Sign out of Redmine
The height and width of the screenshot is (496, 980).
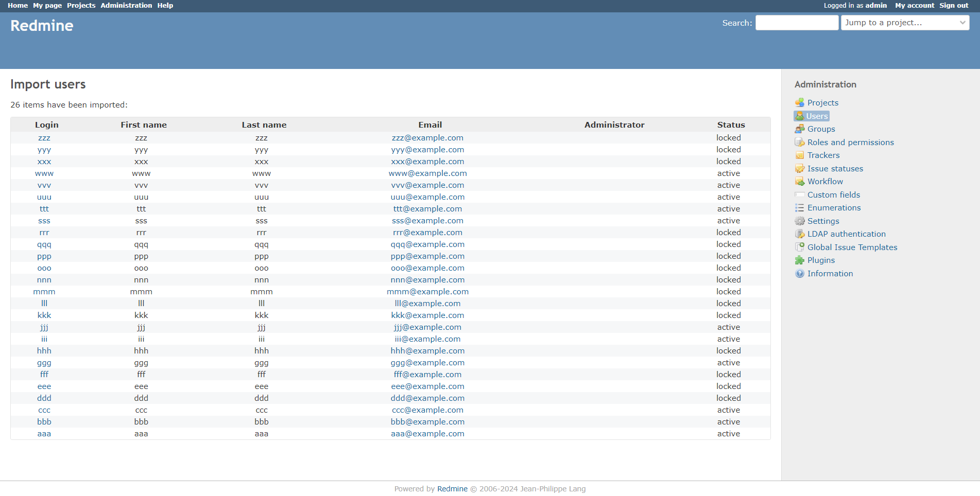[954, 6]
